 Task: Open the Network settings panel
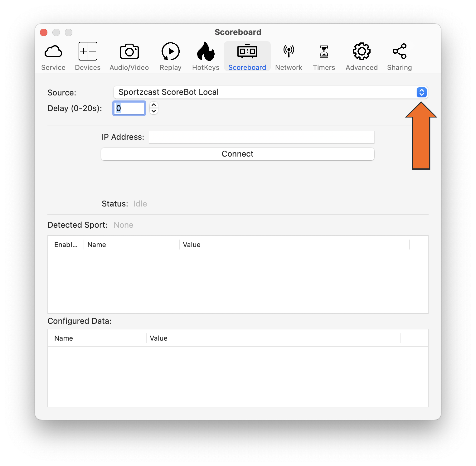289,56
